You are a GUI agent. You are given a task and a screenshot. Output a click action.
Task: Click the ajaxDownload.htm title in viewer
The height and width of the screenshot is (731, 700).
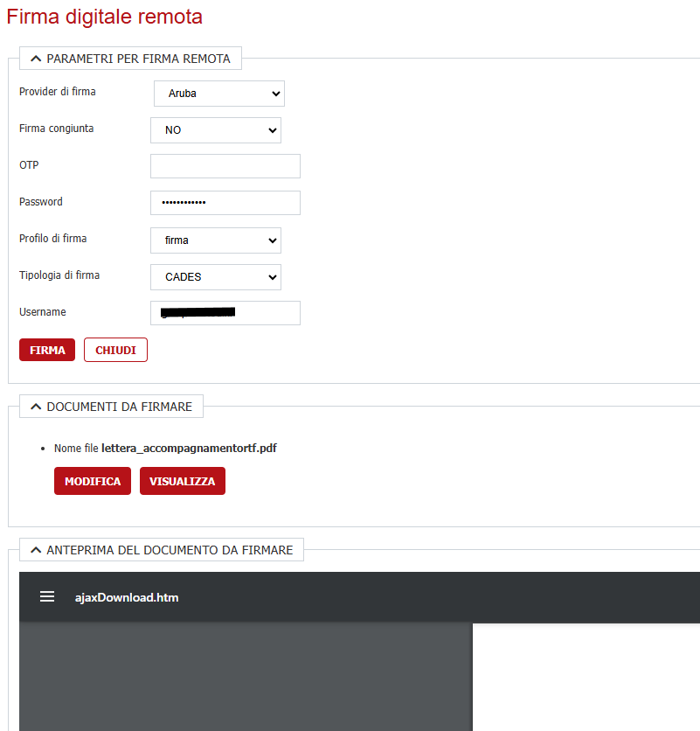coord(127,598)
